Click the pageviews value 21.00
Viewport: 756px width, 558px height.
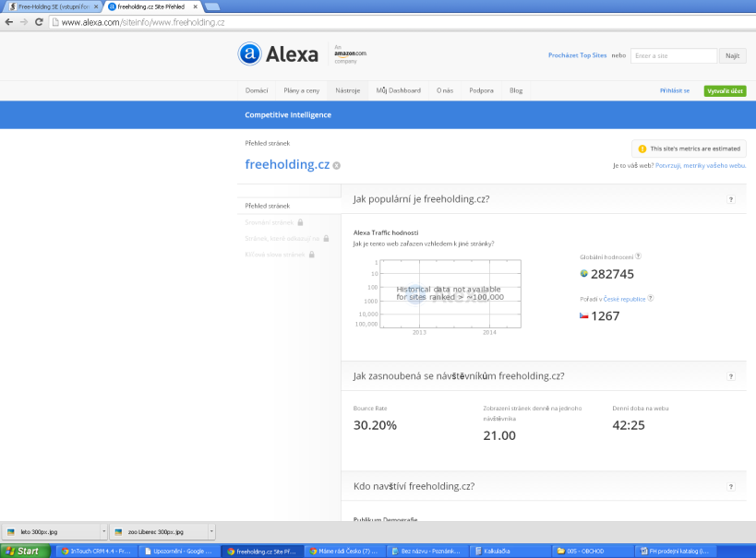point(499,435)
